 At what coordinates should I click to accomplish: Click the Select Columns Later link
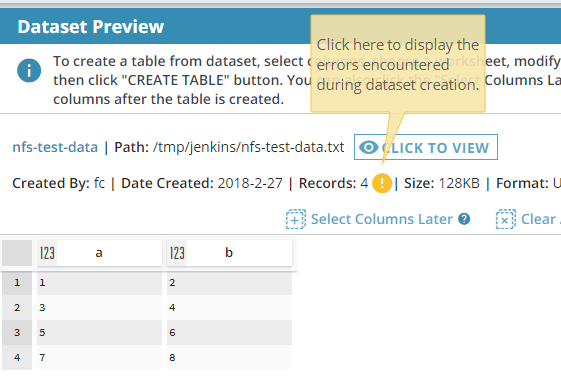(382, 219)
